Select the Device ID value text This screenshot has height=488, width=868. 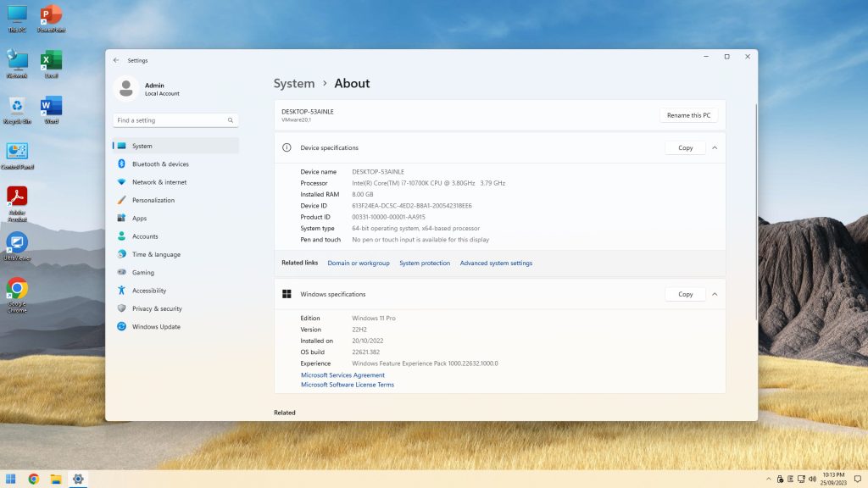click(412, 206)
